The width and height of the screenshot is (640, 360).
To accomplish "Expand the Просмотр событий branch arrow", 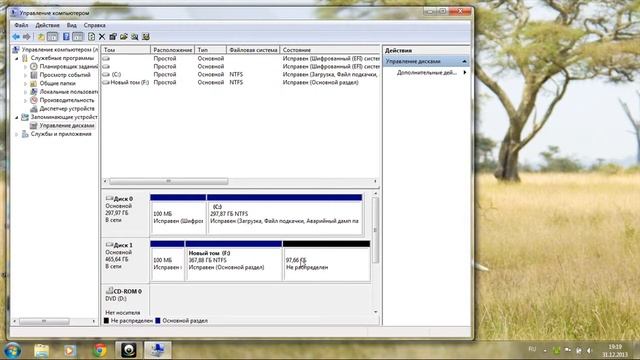I will coord(25,75).
